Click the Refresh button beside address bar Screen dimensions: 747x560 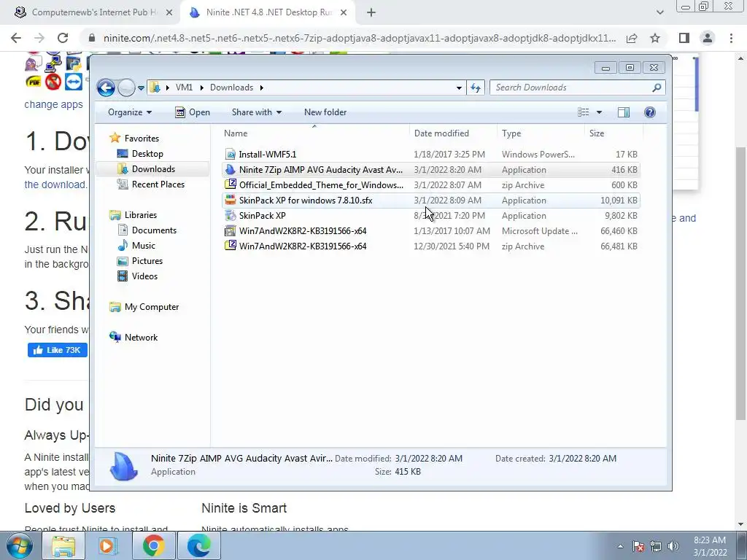pos(476,87)
